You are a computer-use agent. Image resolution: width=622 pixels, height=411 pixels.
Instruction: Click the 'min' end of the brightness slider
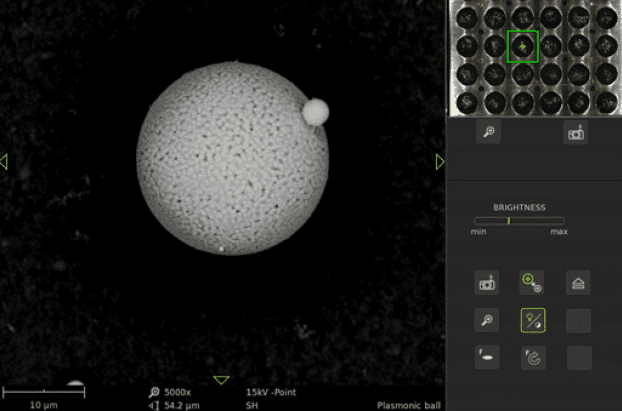(478, 232)
